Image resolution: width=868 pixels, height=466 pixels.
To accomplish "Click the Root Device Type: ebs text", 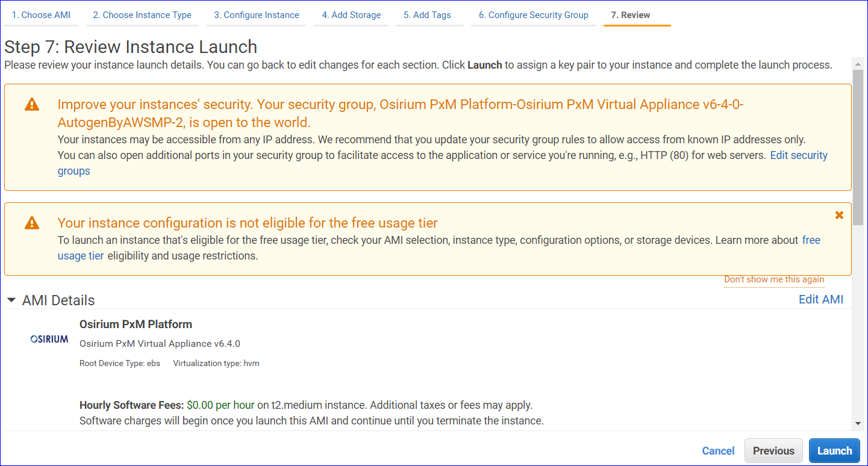I will [x=120, y=363].
